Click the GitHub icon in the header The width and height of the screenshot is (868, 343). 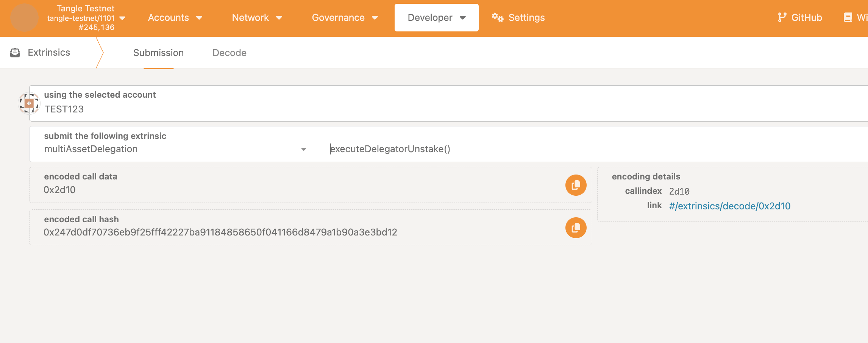point(782,17)
